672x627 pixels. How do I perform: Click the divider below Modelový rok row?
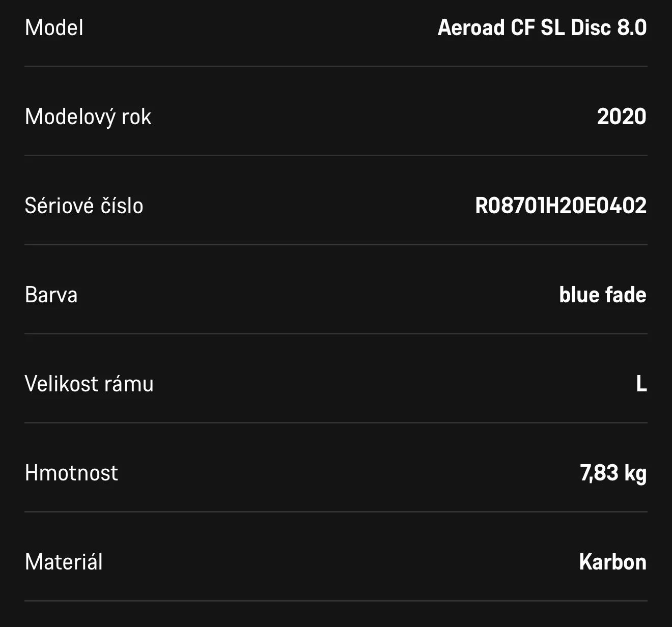click(336, 155)
